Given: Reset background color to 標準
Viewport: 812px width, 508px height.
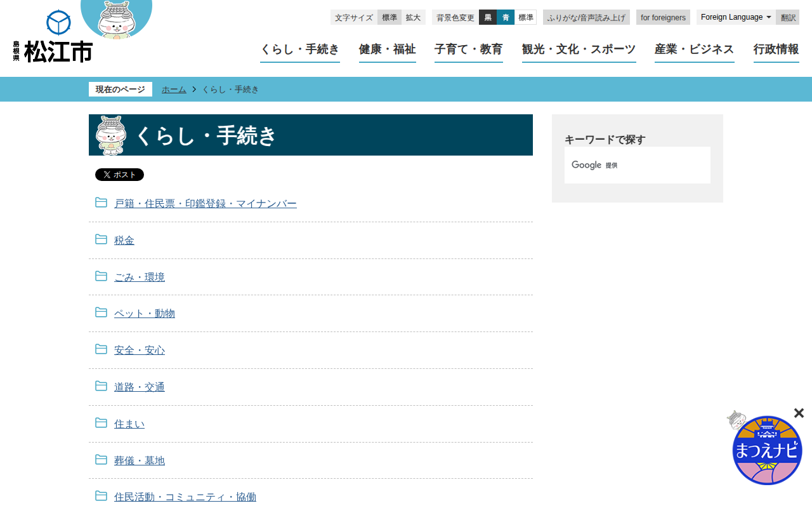Looking at the screenshot, I should (526, 17).
